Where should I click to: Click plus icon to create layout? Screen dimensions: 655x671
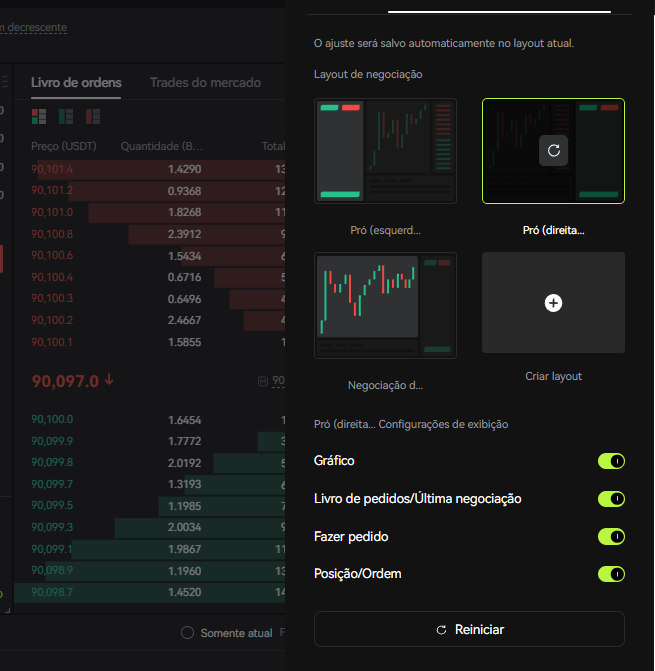553,302
